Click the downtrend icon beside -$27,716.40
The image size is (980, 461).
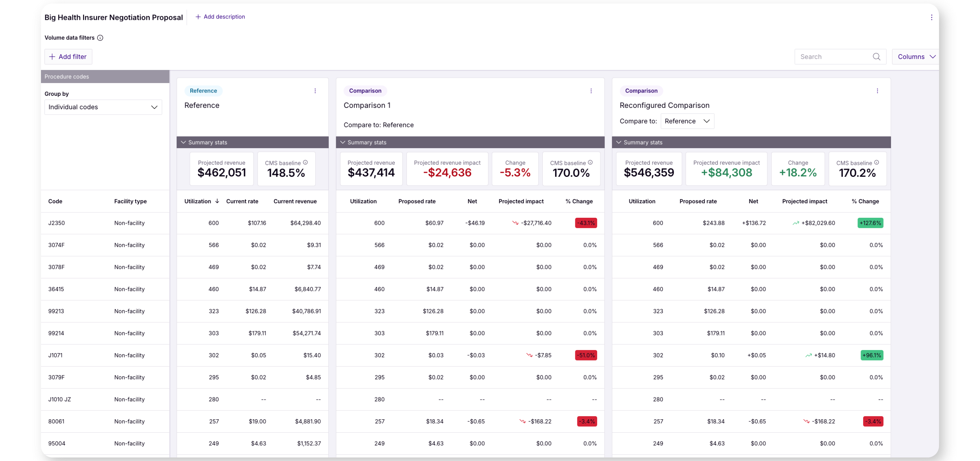[x=515, y=223]
